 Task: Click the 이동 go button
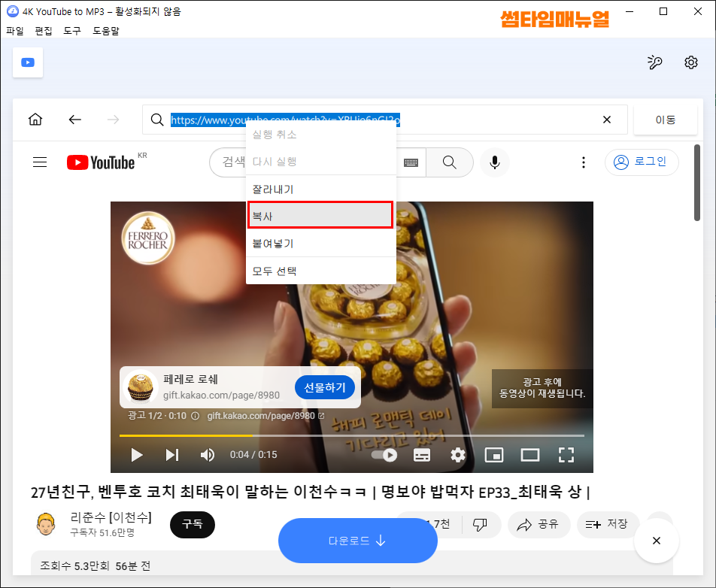(666, 120)
